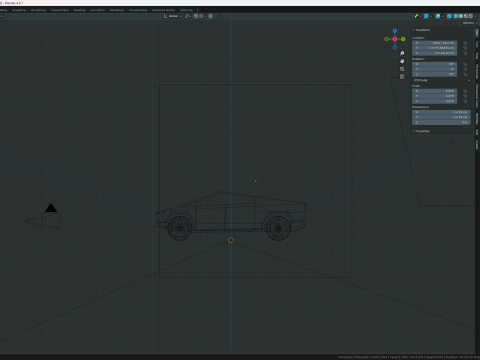Toggle snapping magnet in header
The height and width of the screenshot is (360, 480).
coord(196,16)
